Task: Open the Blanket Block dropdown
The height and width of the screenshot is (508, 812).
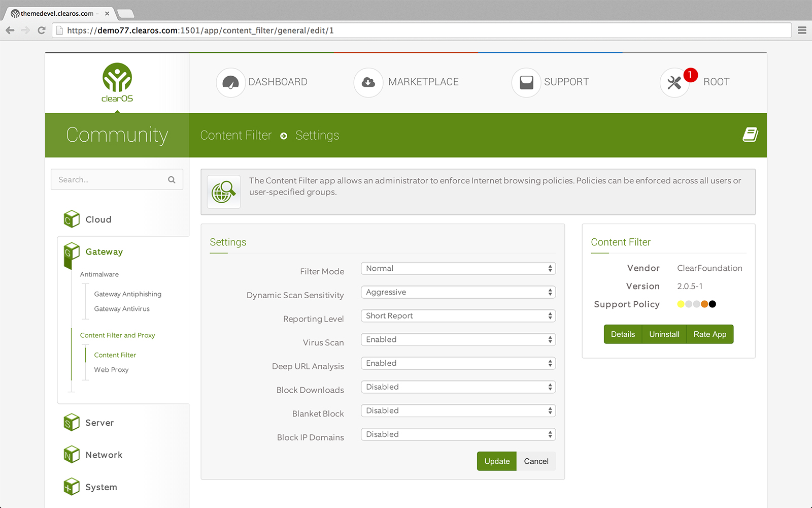Action: [458, 410]
